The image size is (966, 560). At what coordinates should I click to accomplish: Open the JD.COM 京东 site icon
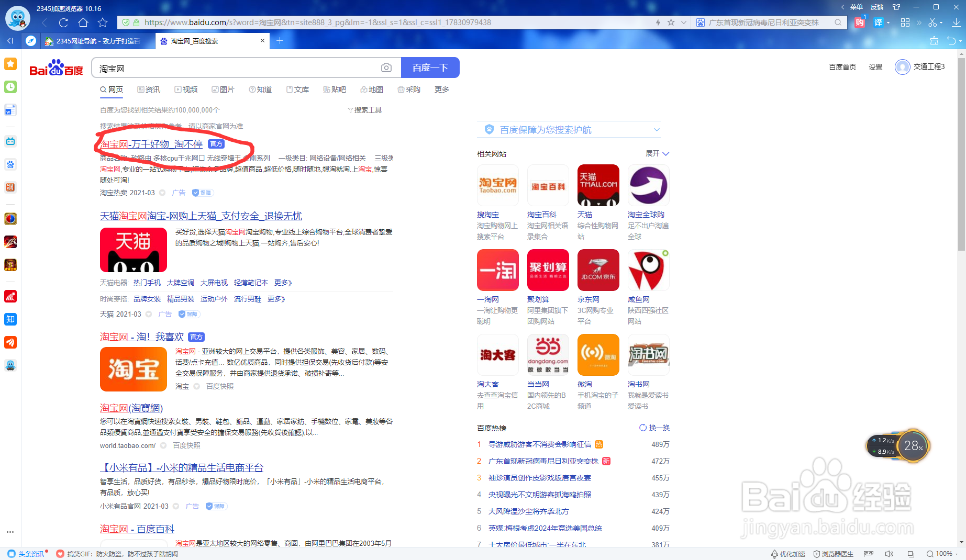pyautogui.click(x=598, y=270)
